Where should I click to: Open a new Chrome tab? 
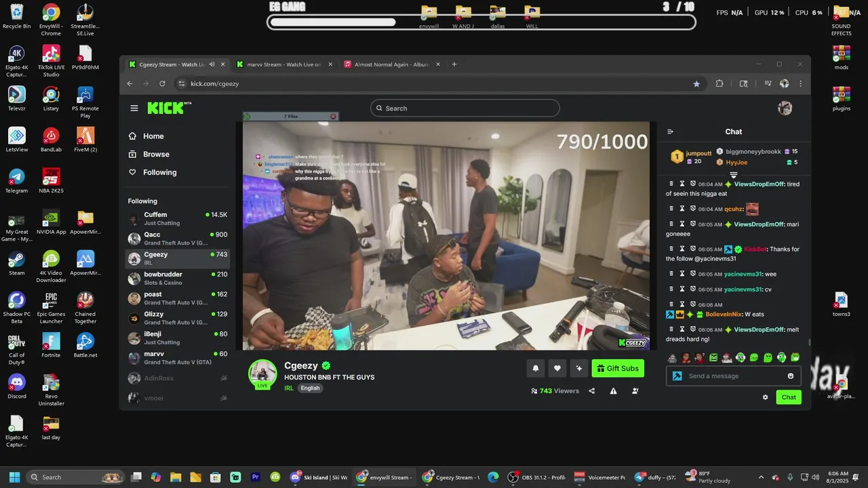[x=454, y=64]
